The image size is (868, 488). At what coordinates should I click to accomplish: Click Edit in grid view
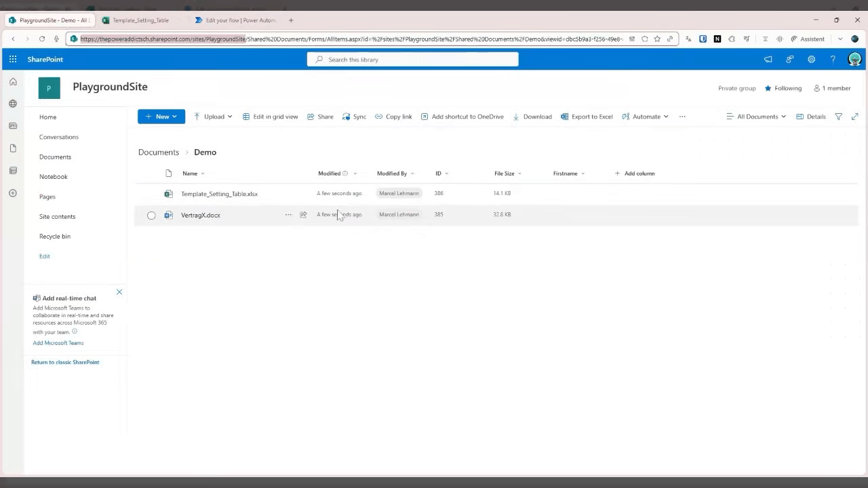click(x=270, y=117)
